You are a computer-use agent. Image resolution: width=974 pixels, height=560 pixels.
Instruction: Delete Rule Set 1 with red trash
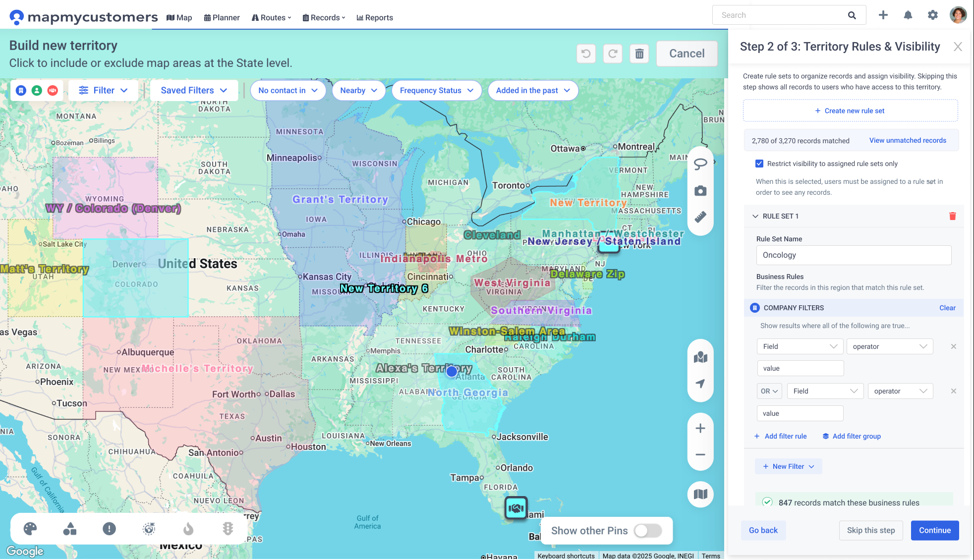tap(952, 216)
